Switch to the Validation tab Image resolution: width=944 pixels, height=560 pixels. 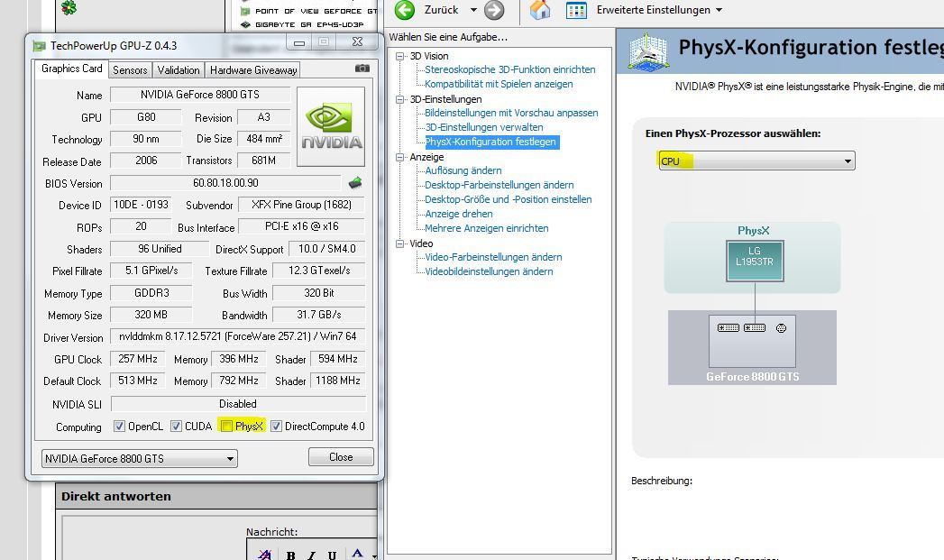click(179, 69)
